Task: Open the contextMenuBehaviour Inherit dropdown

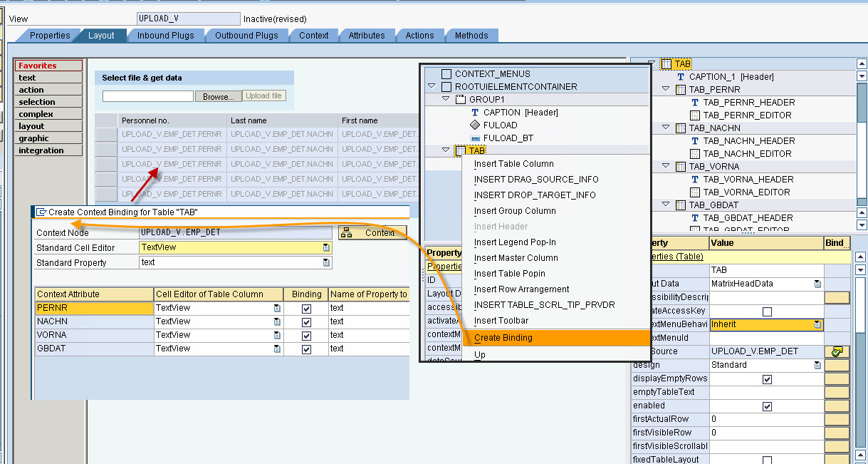Action: 818,324
